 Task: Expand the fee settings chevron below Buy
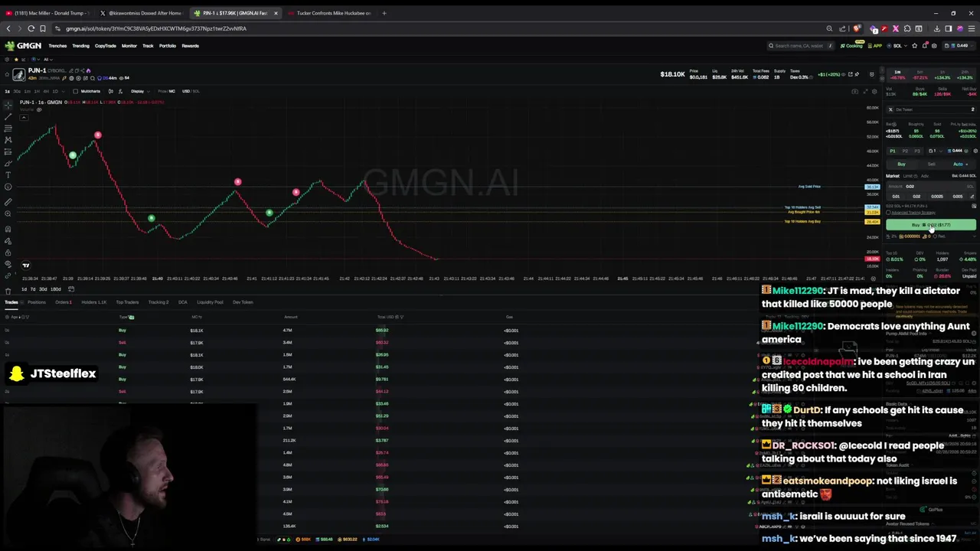point(973,236)
